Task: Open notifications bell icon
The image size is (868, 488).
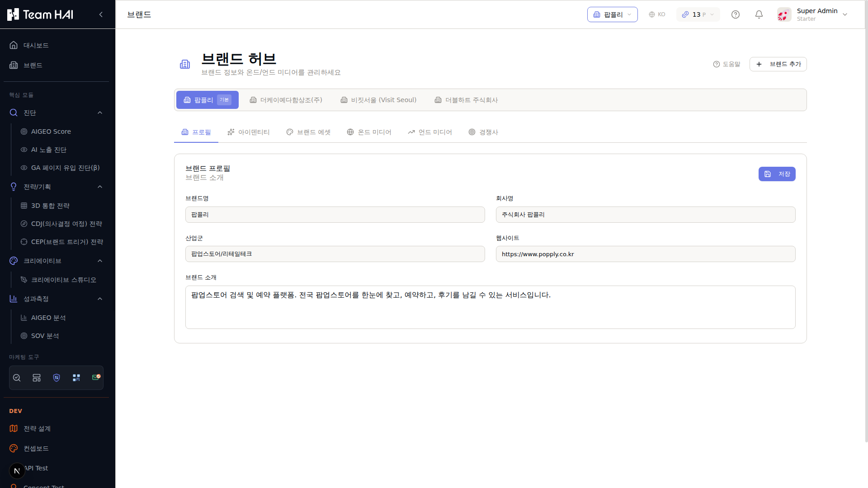Action: pyautogui.click(x=759, y=14)
